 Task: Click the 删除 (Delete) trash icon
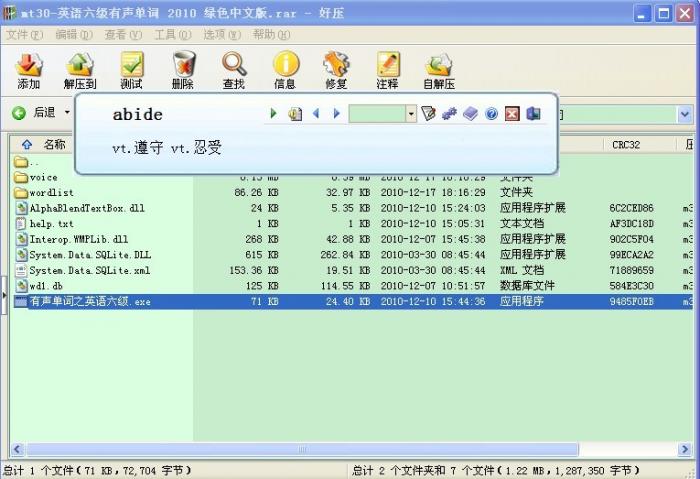pos(183,68)
